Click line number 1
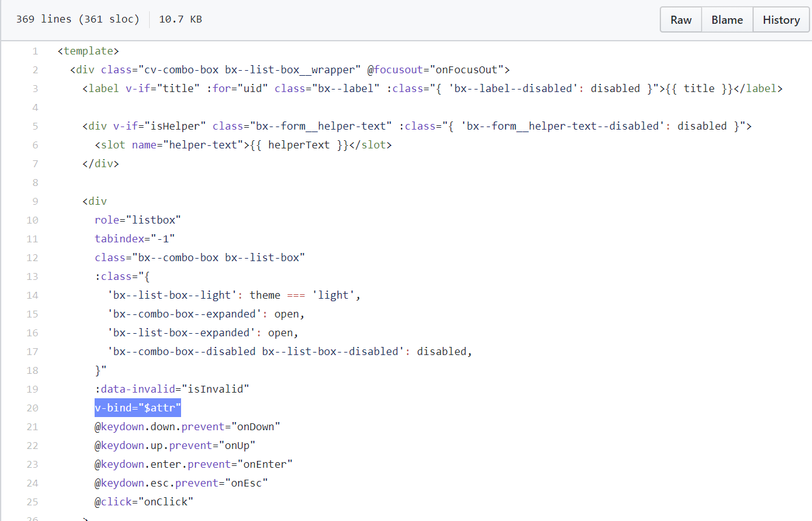This screenshot has height=521, width=812. click(35, 51)
